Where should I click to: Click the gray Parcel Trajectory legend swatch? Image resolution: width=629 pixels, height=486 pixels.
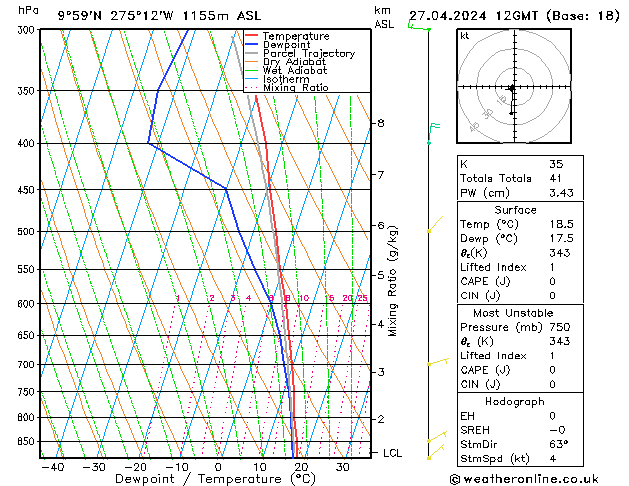coord(252,53)
